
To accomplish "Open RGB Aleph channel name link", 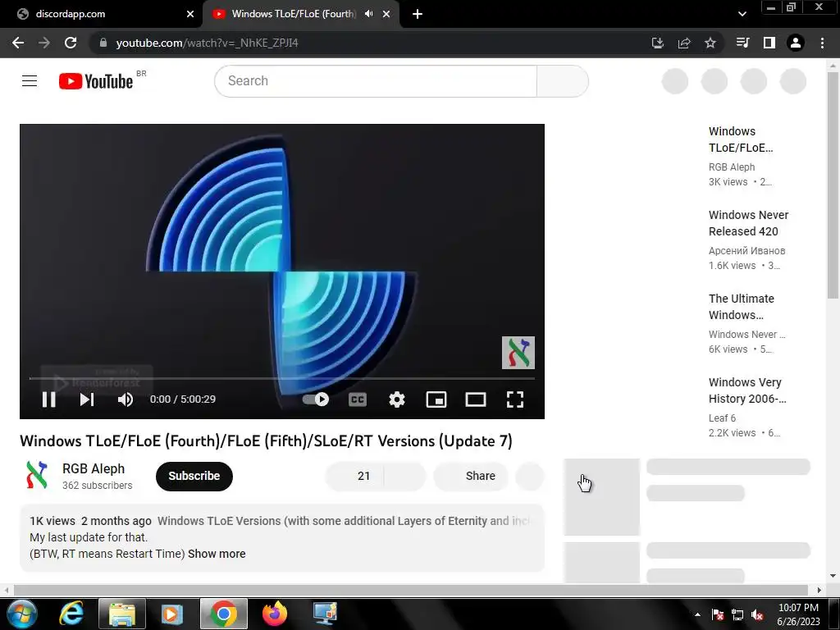I will point(94,468).
